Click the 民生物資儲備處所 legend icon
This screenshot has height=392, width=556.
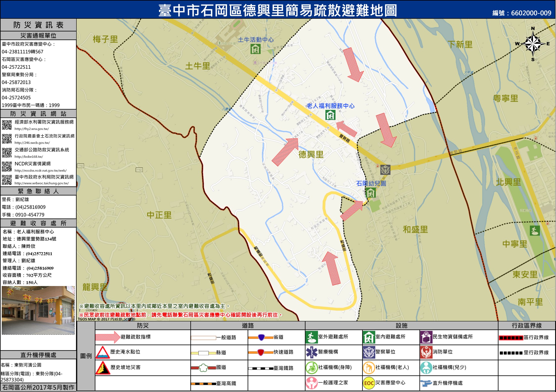pos(426,337)
